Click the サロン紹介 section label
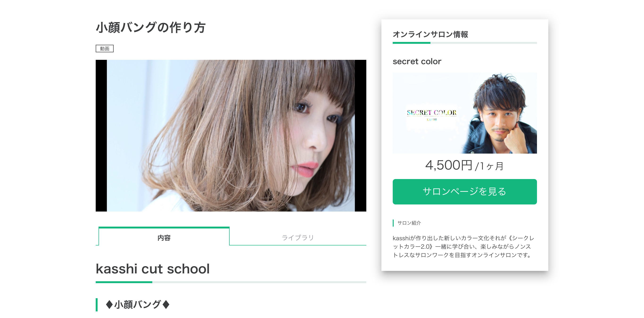This screenshot has height=318, width=644. click(x=409, y=223)
